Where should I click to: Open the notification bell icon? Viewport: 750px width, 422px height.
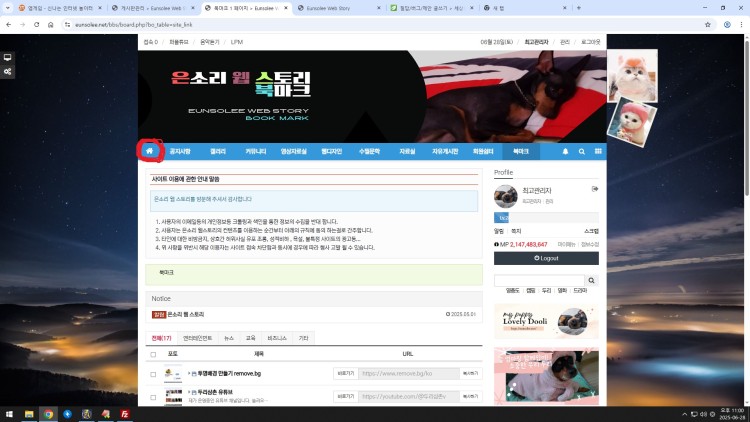coord(565,151)
